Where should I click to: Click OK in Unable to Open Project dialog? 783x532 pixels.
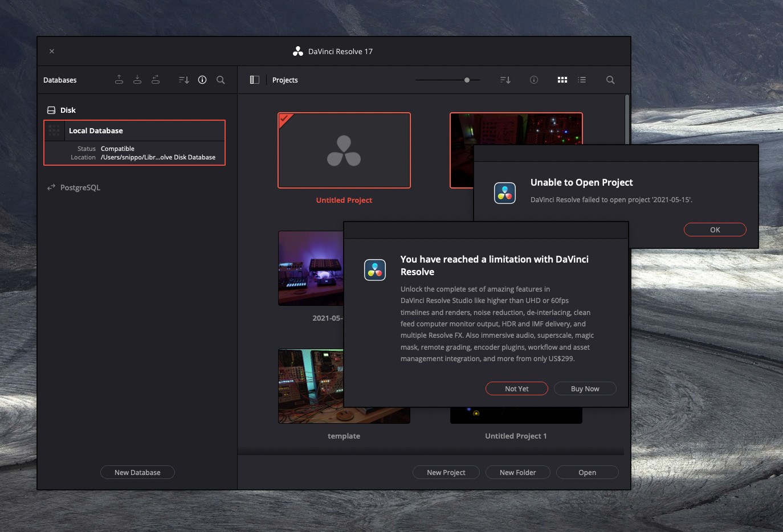tap(715, 230)
